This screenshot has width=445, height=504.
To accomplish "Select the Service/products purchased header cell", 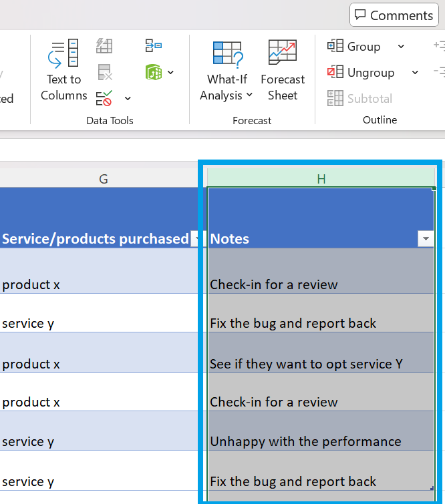I will coord(102,218).
